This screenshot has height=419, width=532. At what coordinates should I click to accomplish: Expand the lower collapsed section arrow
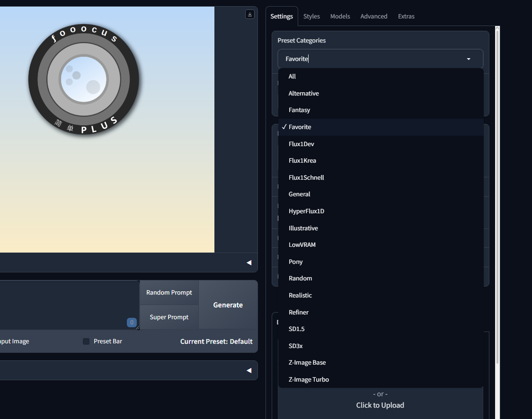coord(249,370)
